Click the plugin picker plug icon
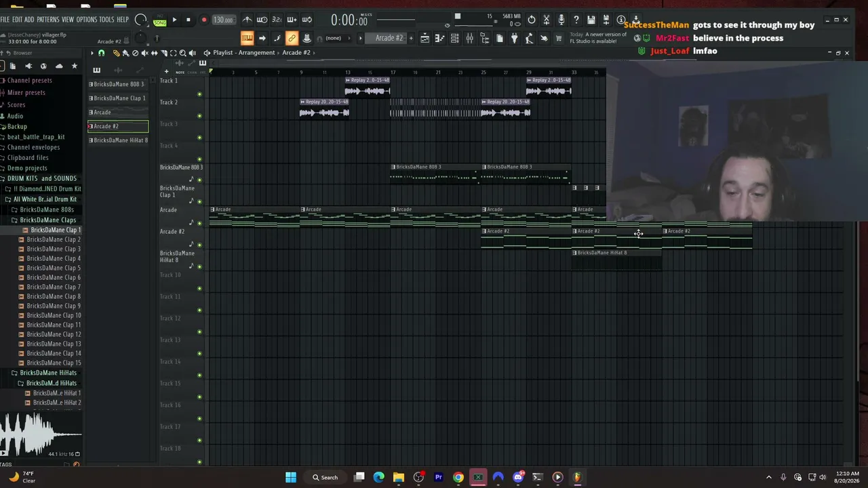This screenshot has width=868, height=488. [514, 38]
